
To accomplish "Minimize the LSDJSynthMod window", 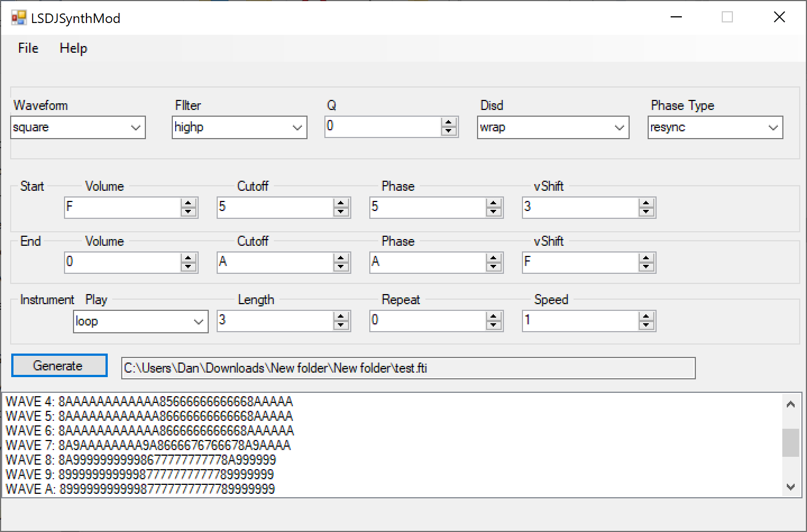I will tap(677, 17).
